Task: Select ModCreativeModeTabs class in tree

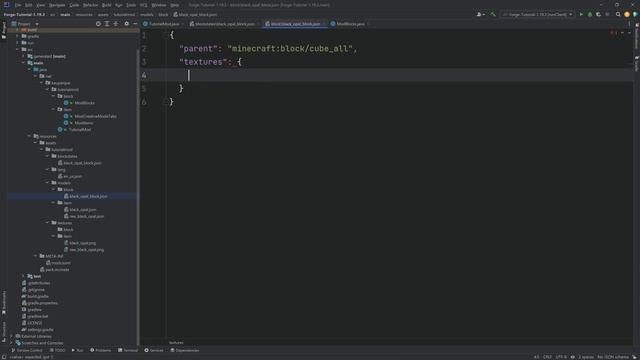Action: point(95,116)
